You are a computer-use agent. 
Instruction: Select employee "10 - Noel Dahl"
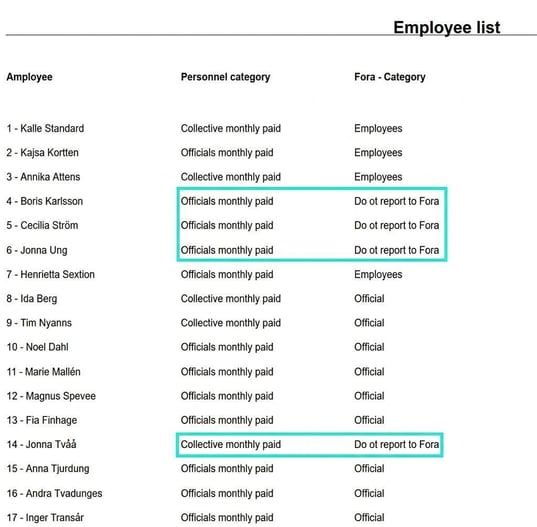point(38,347)
